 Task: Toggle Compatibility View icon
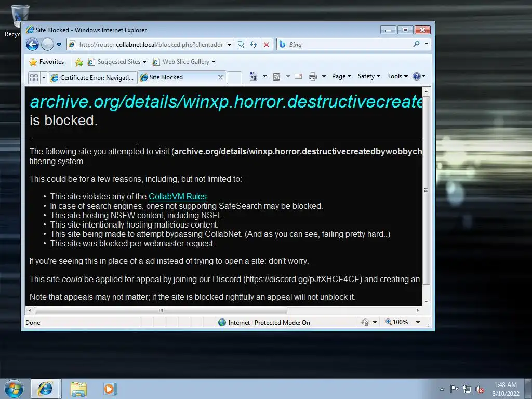coord(241,45)
